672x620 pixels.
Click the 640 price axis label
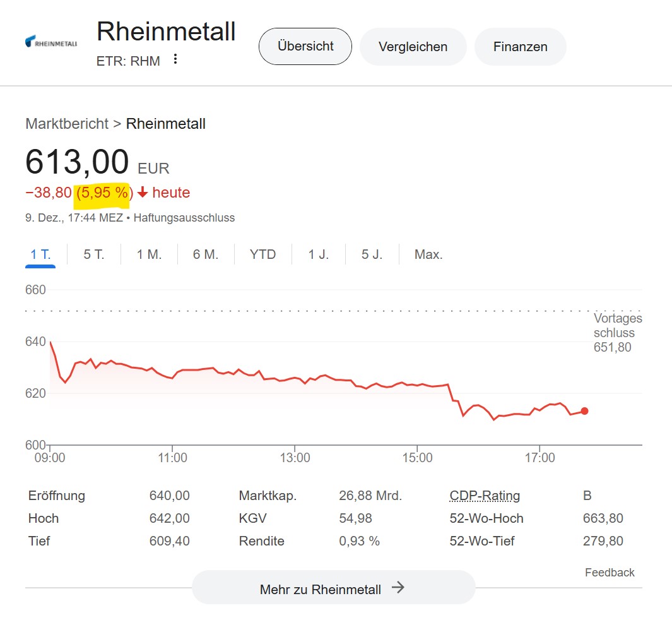(x=35, y=342)
